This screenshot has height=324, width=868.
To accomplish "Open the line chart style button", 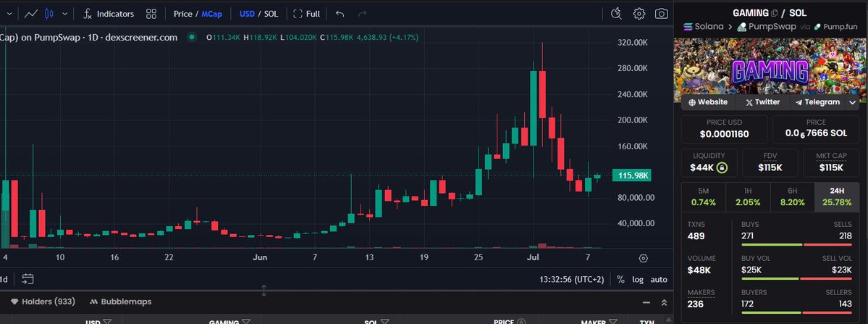I will (31, 14).
